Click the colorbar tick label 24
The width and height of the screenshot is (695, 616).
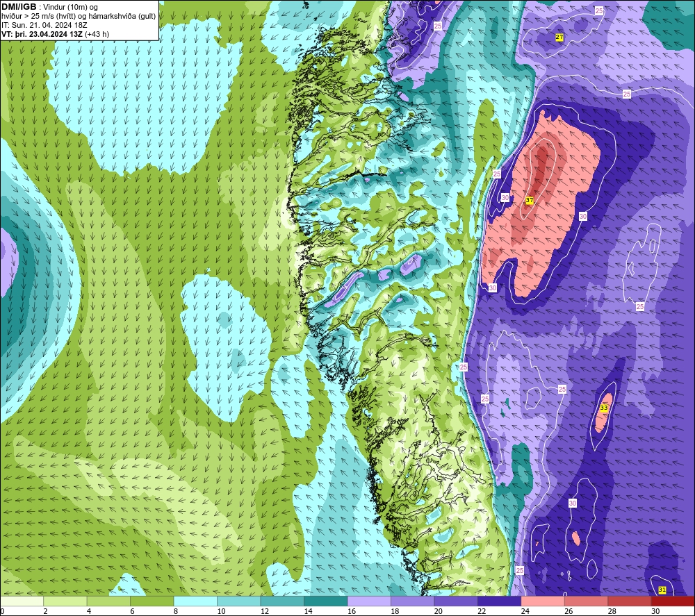coord(525,611)
